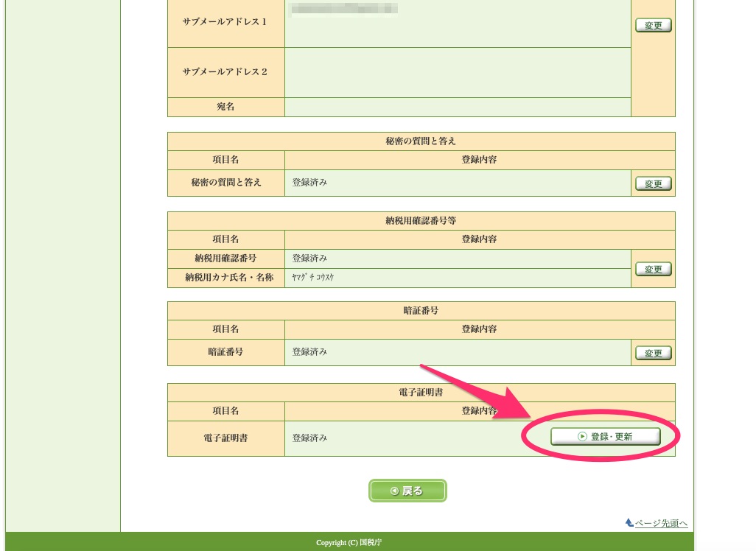Click the 登録済み value in 暗証番号 row
Image resolution: width=756 pixels, height=551 pixels.
tap(309, 352)
